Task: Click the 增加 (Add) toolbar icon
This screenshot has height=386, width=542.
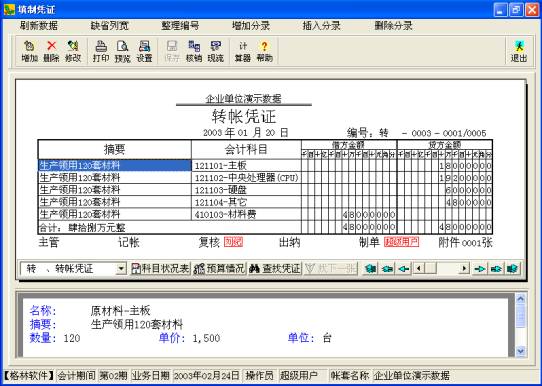Action: pos(29,51)
